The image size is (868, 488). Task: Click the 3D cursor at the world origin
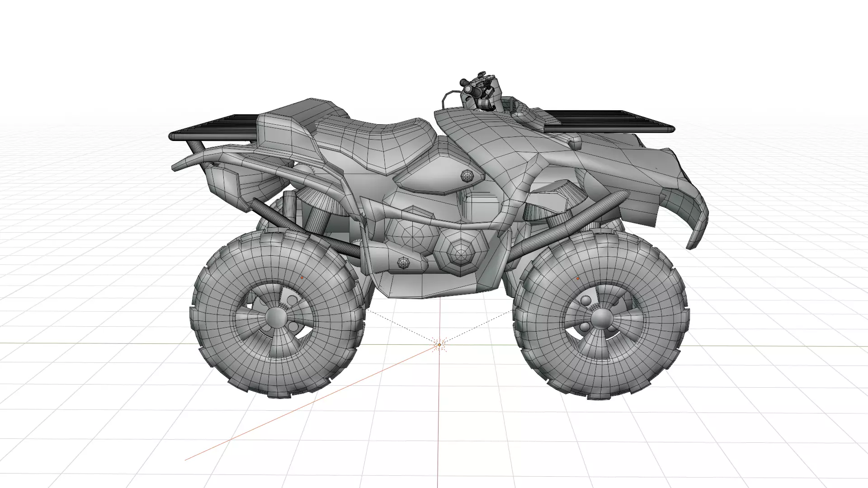(x=439, y=345)
